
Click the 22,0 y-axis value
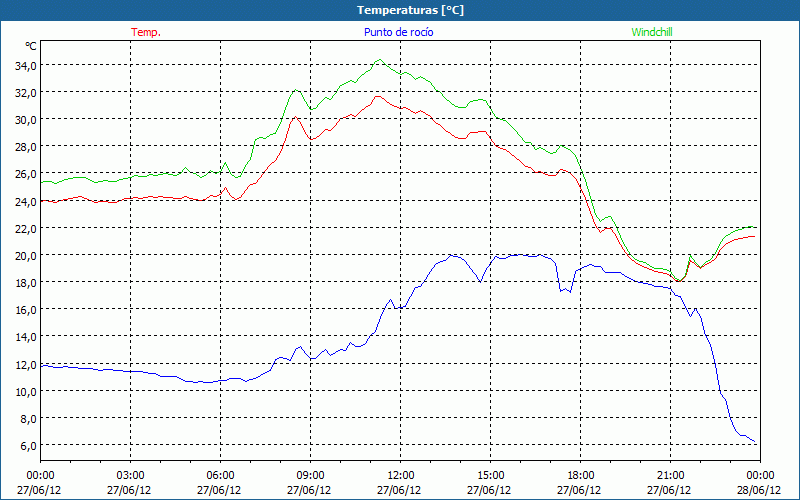(26, 229)
